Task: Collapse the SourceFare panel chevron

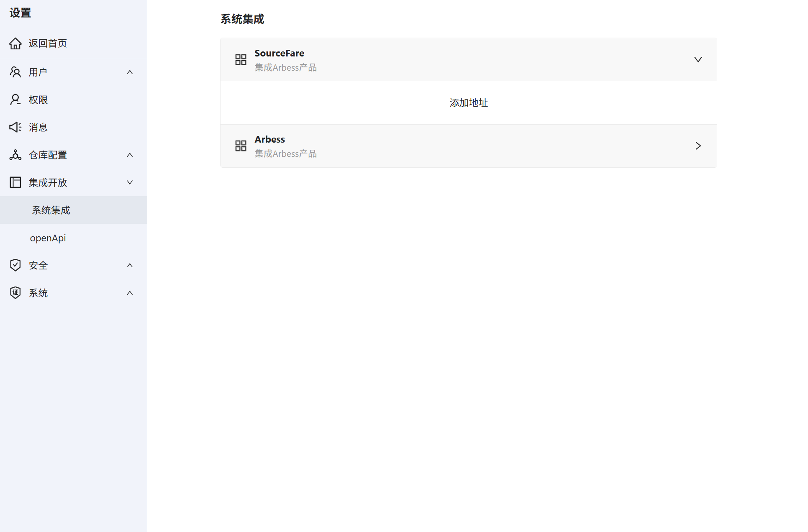Action: (698, 60)
